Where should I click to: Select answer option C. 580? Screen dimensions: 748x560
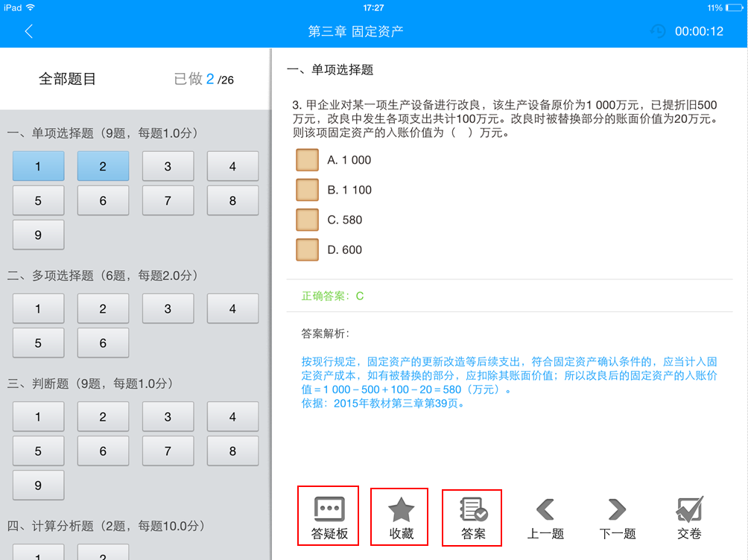pos(307,220)
